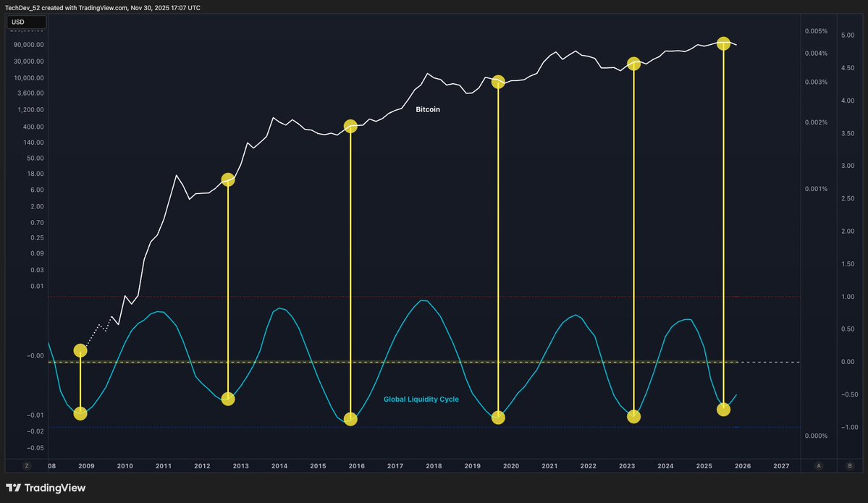Image resolution: width=868 pixels, height=503 pixels.
Task: Click the Z price scale mode icon
Action: point(27,465)
